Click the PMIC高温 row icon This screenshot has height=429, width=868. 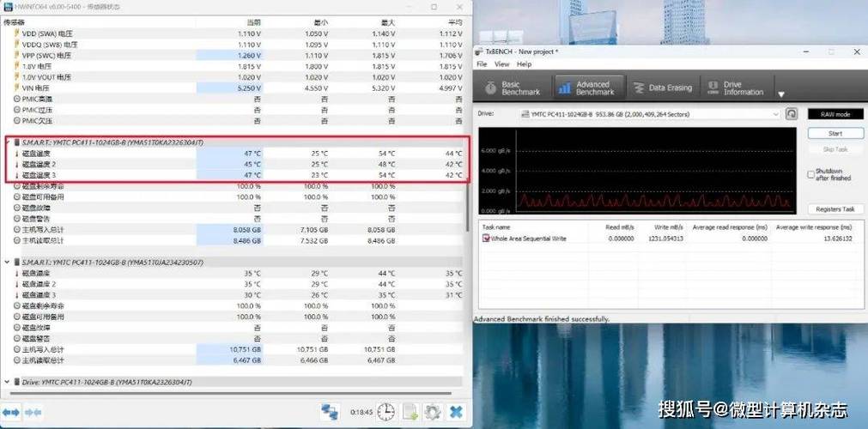click(17, 99)
